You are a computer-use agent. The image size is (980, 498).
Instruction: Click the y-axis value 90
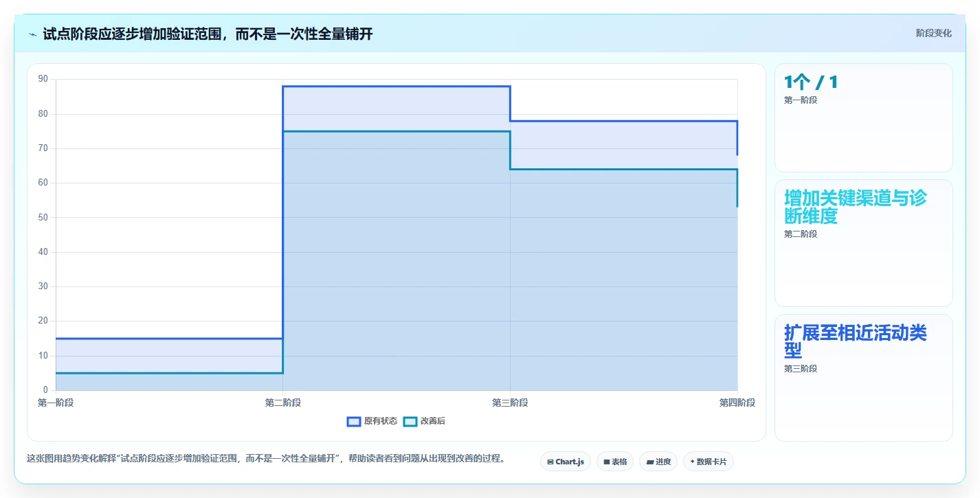point(43,79)
